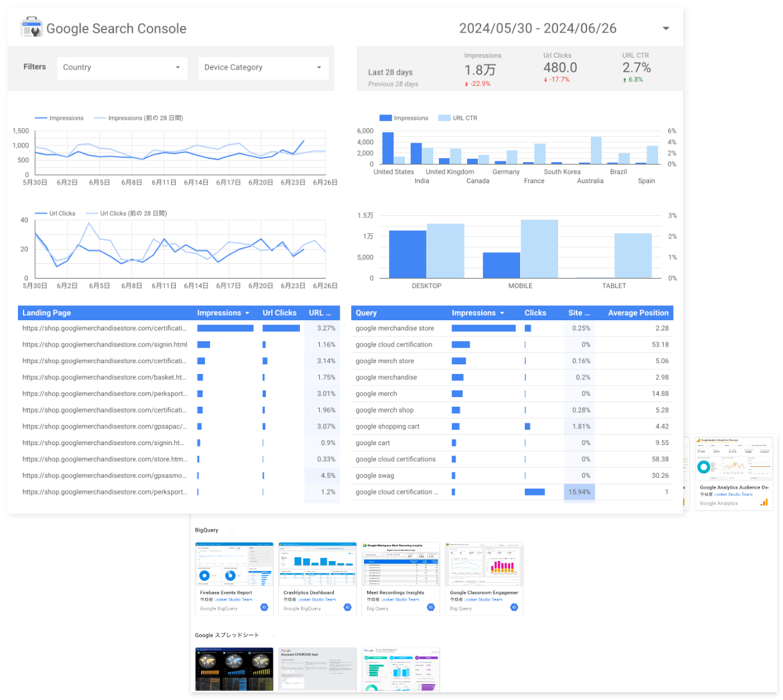Screen dimensions: 783x700
Task: Open the date range picker dropdown arrow
Action: pyautogui.click(x=666, y=29)
